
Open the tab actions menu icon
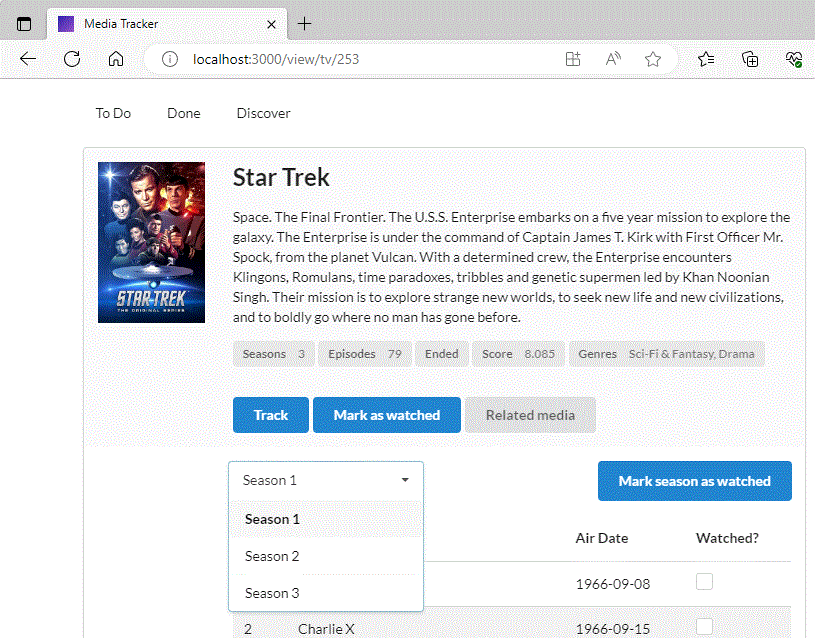[x=24, y=24]
